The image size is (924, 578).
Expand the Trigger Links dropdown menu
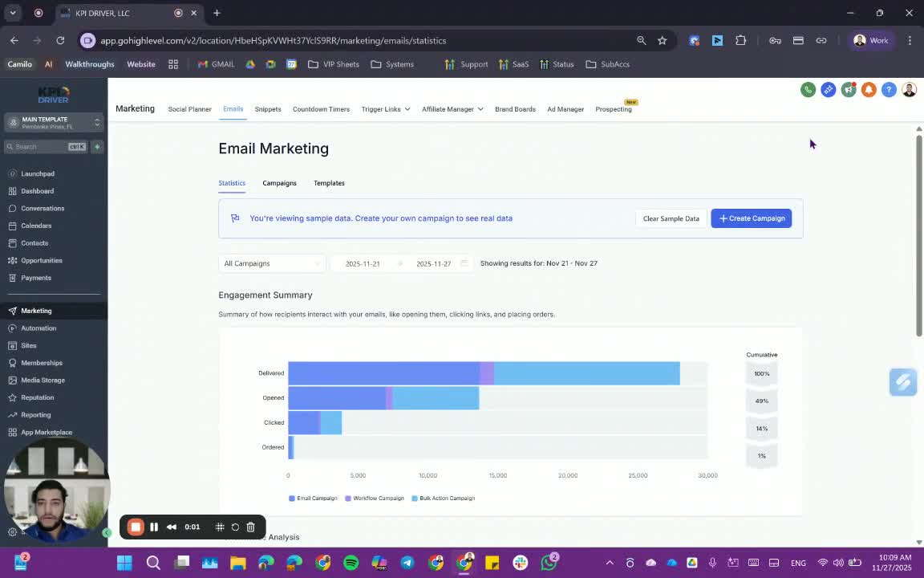pyautogui.click(x=385, y=109)
